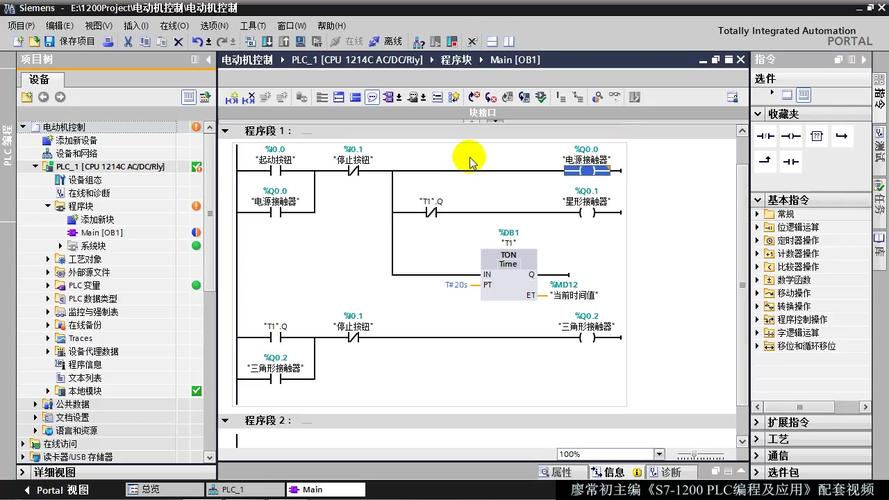This screenshot has height=500, width=889.
Task: Click the print icon in main toolbar
Action: (x=108, y=41)
